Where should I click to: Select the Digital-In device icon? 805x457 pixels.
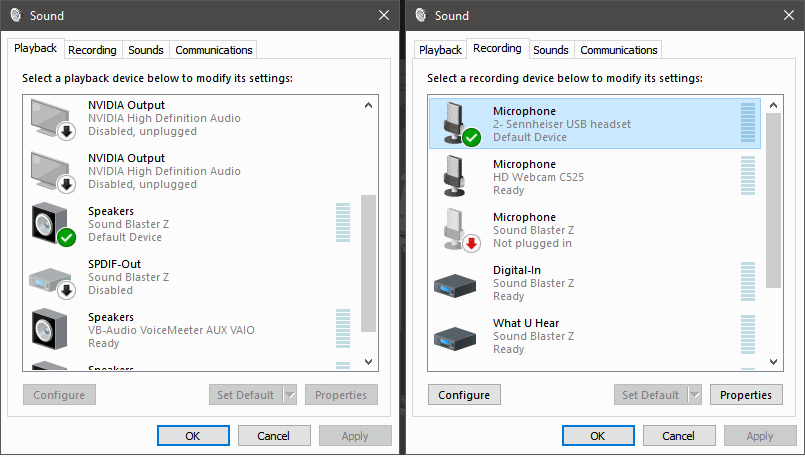457,283
